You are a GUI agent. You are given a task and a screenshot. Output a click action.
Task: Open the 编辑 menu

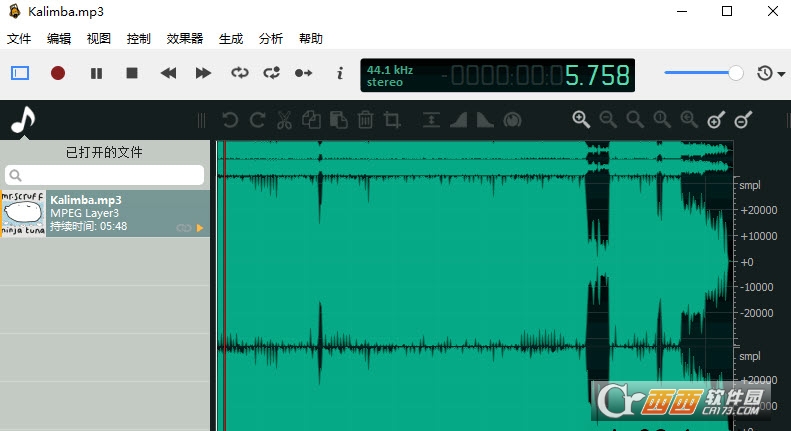coord(59,39)
